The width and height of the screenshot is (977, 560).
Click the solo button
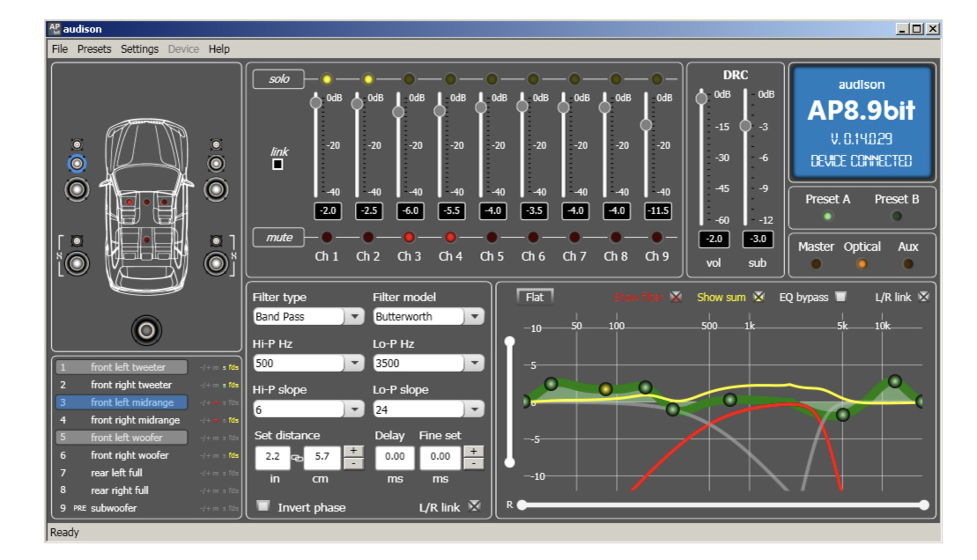(x=279, y=79)
